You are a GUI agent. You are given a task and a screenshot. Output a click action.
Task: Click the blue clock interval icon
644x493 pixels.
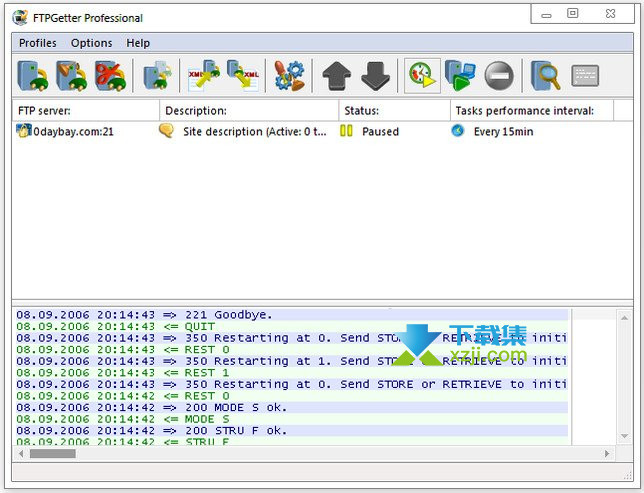click(x=458, y=131)
